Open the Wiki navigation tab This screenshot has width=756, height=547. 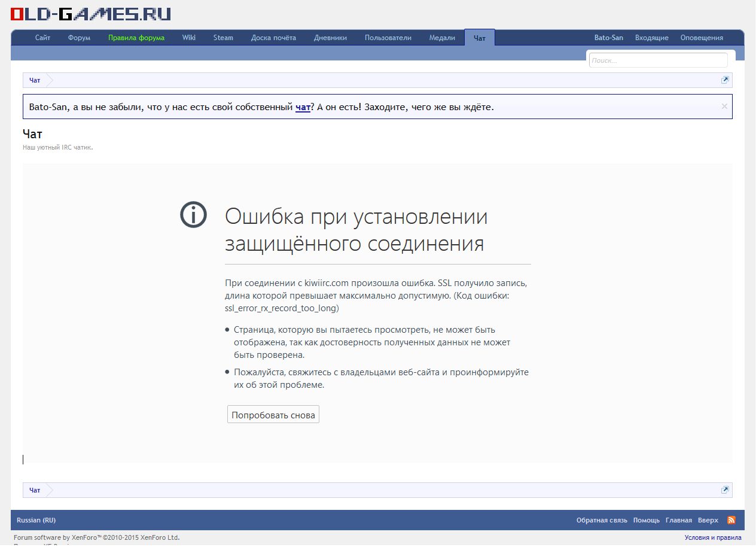pos(189,38)
